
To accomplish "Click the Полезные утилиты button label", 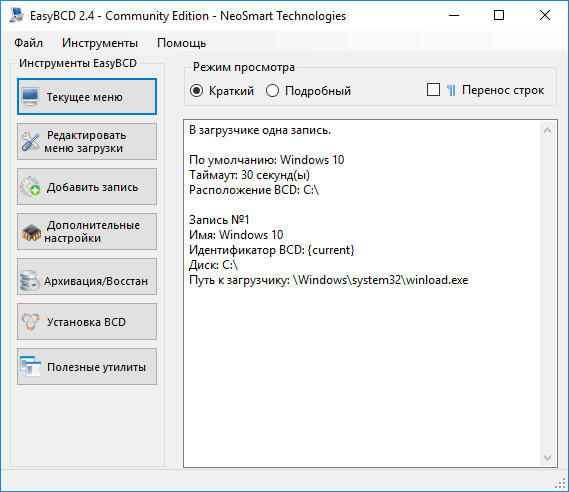I will 97,367.
